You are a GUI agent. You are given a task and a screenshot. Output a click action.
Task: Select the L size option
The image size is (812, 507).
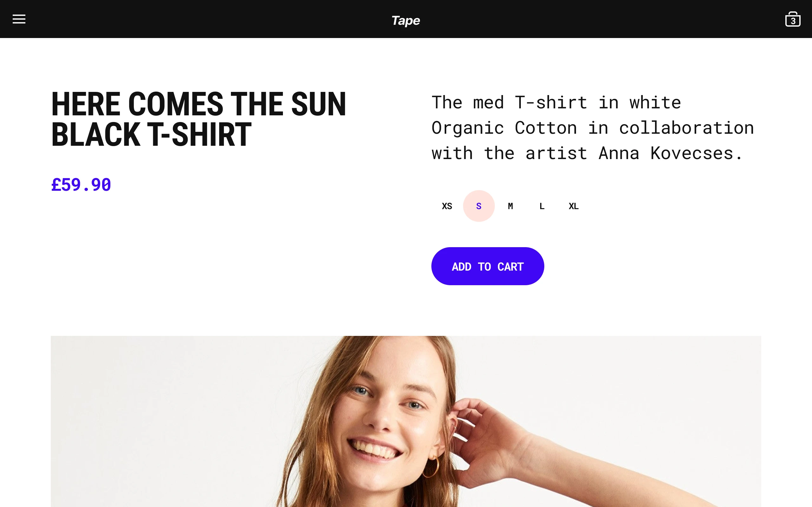click(x=542, y=206)
